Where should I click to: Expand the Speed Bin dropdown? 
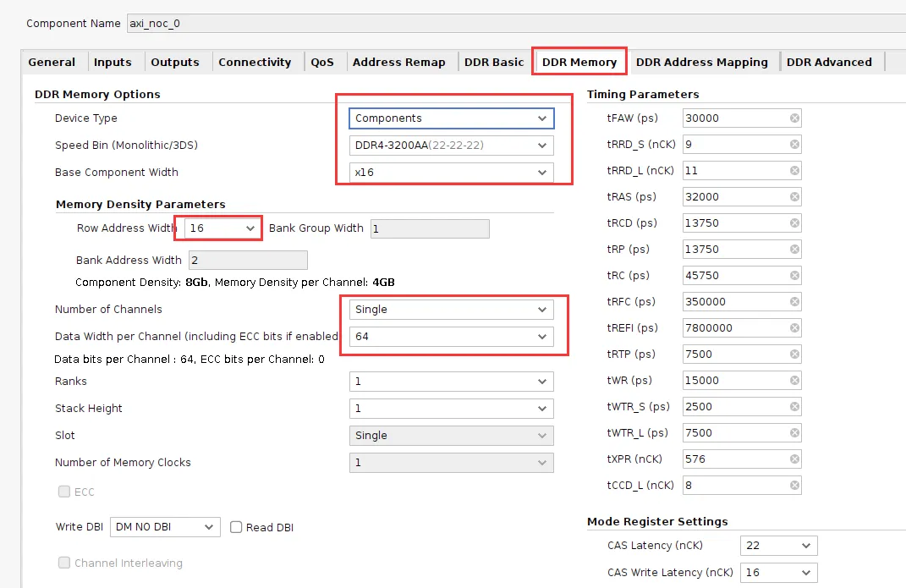(451, 146)
